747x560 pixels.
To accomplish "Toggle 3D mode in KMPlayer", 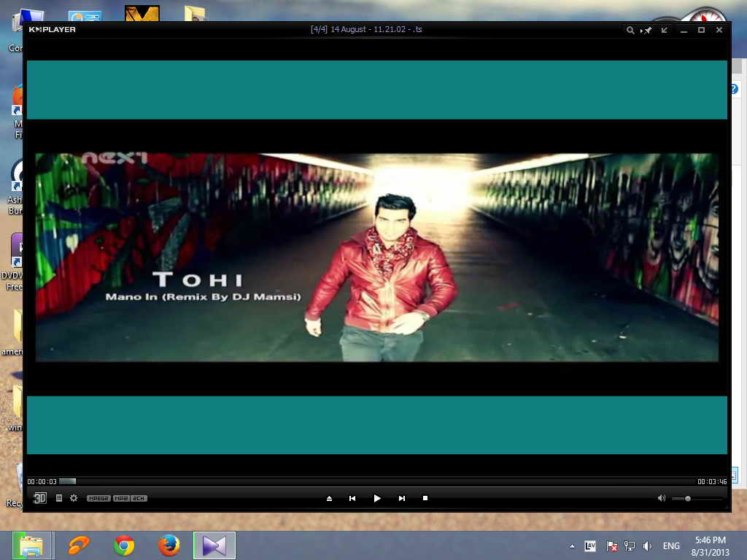I will pyautogui.click(x=40, y=498).
